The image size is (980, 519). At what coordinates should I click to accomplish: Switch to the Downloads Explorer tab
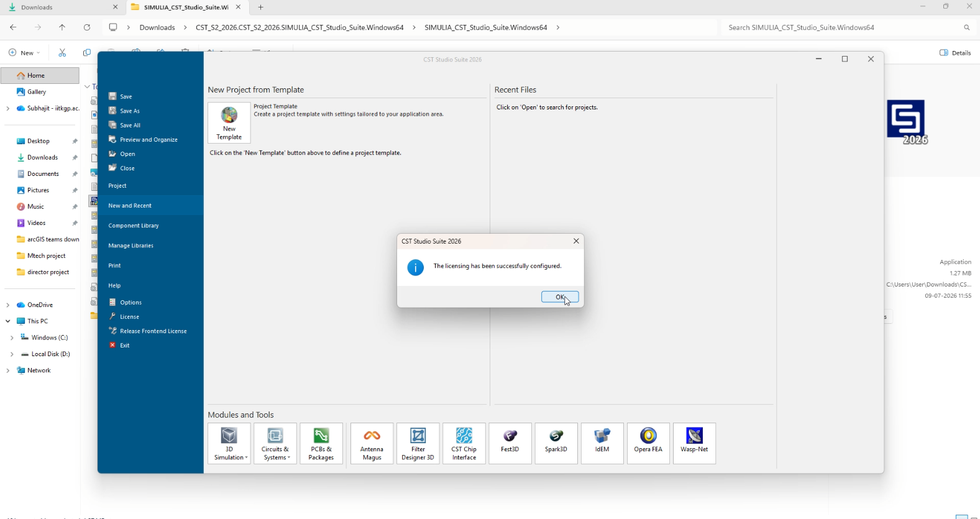pos(62,7)
